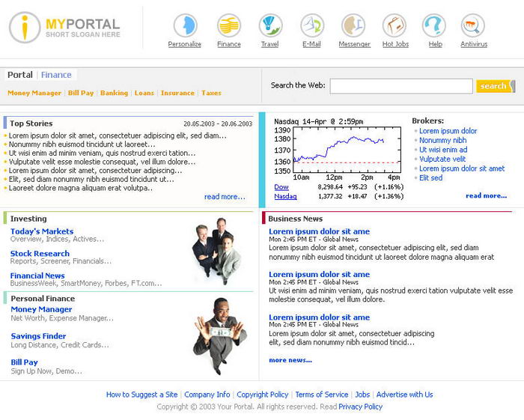Open the Help question mark icon
Image resolution: width=524 pixels, height=420 pixels.
click(434, 25)
